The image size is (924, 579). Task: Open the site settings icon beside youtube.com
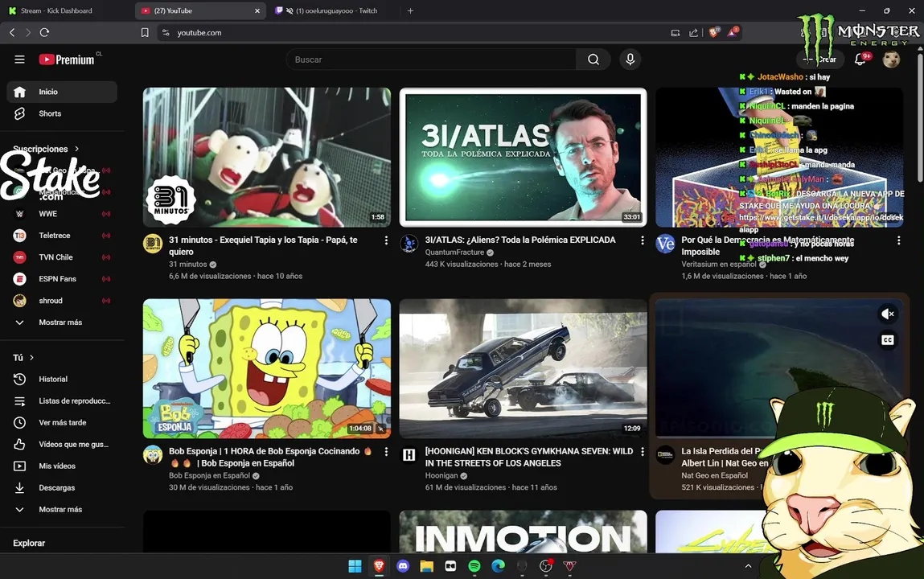[166, 32]
